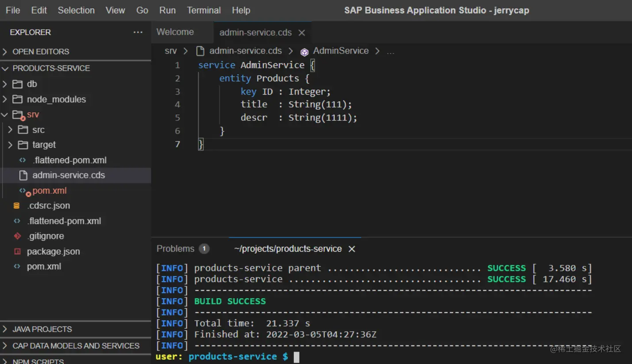Click 'key ID : Integer;' code line
Viewport: 632px width, 364px height.
[285, 92]
